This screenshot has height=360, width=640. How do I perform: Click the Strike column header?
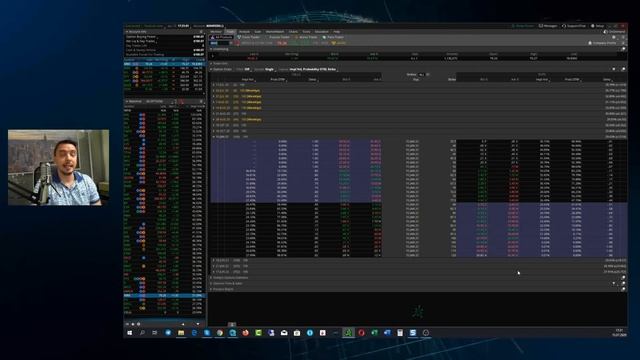[x=452, y=80]
